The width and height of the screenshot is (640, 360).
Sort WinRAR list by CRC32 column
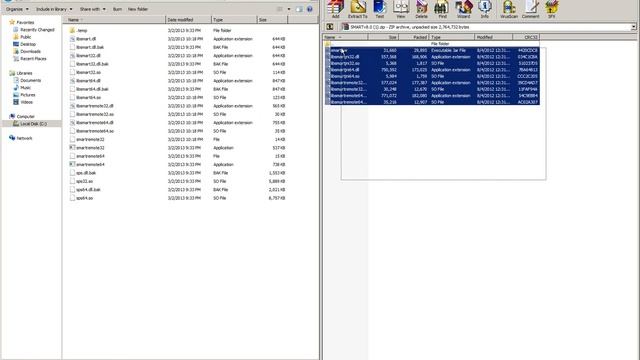(526, 37)
